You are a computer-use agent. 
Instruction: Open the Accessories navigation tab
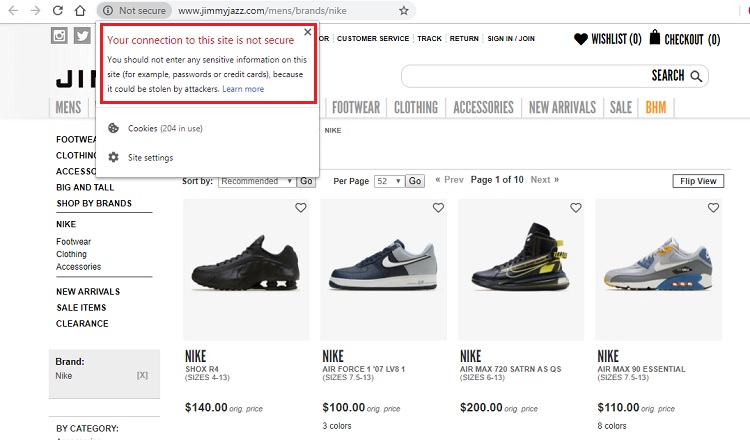tap(483, 107)
